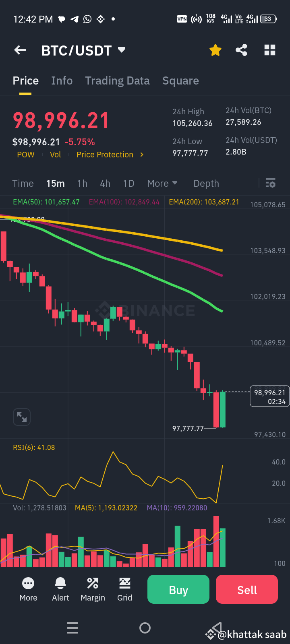Tap the 24h High value 105,260.36

click(x=193, y=123)
